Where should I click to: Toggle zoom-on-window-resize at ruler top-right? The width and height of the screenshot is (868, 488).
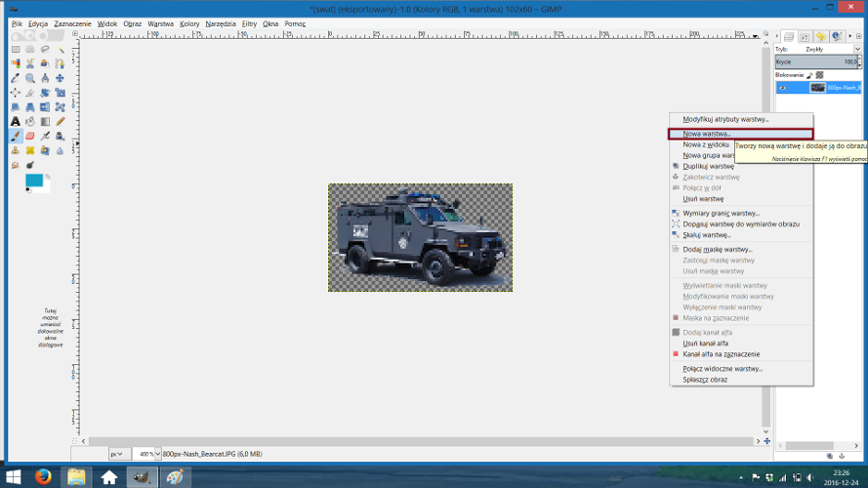[766, 34]
